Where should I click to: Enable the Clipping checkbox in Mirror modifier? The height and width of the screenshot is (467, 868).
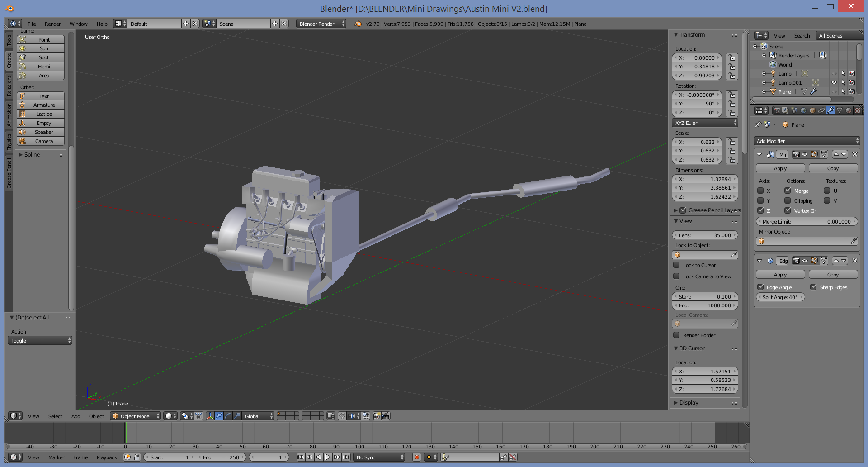point(788,201)
